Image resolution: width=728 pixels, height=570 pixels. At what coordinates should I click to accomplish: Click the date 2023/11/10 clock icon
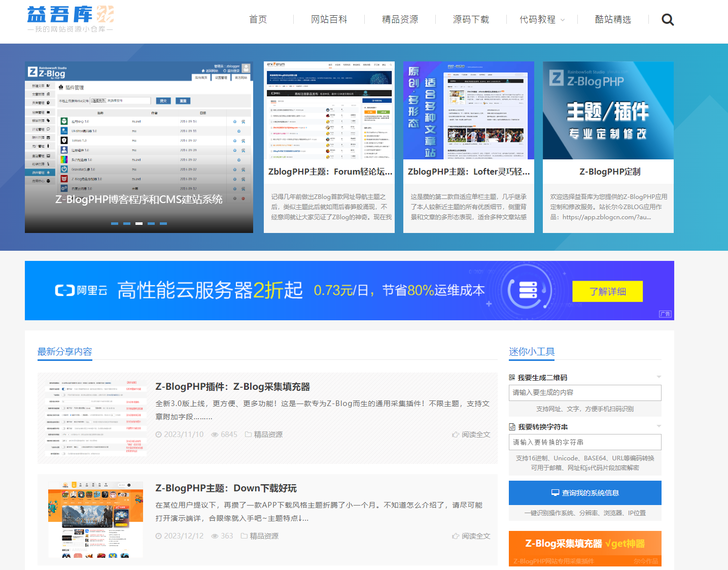158,434
